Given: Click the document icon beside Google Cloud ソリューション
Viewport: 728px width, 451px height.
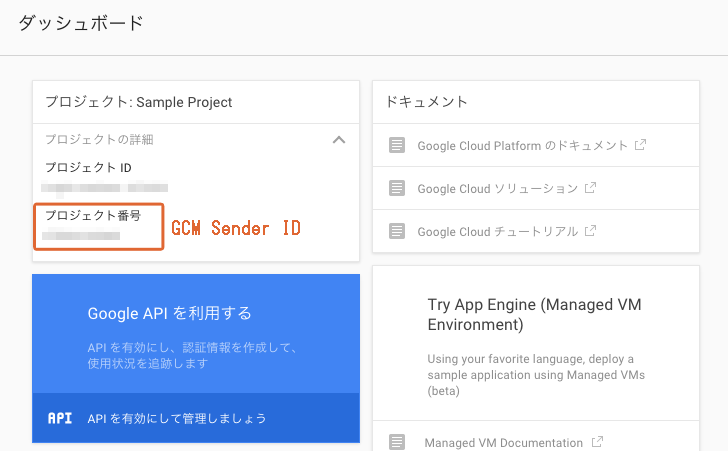Looking at the screenshot, I should [396, 188].
